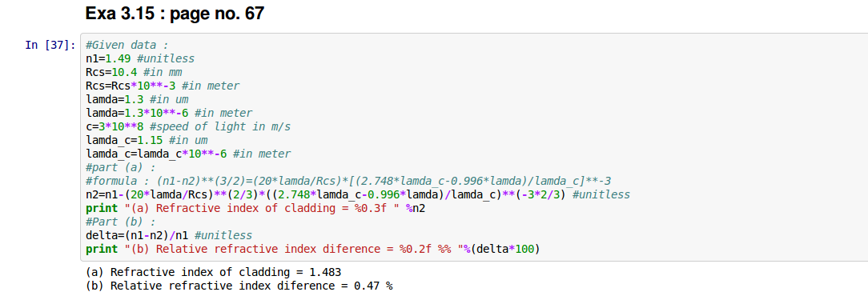The width and height of the screenshot is (868, 300).
Task: Place cursor on the 'n1=1.49' line
Action: [x=140, y=58]
